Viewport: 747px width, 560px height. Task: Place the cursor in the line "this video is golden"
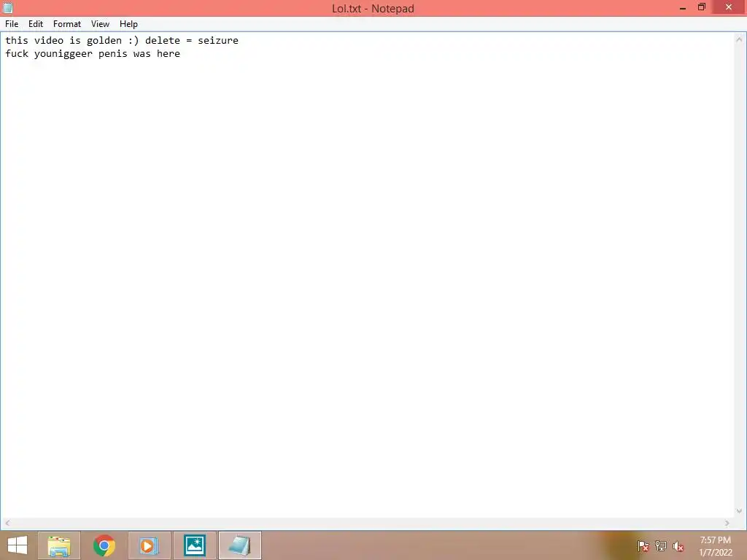point(122,41)
